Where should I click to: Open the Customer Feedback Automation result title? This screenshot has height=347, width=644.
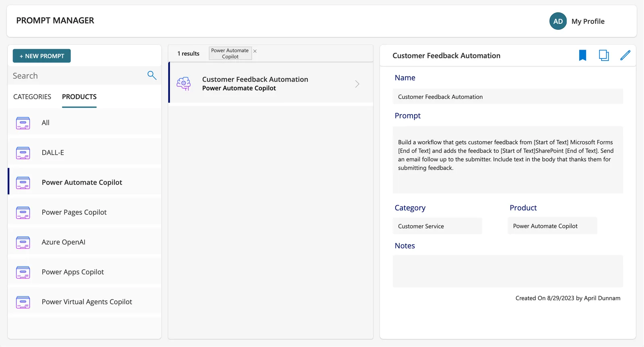click(x=255, y=79)
